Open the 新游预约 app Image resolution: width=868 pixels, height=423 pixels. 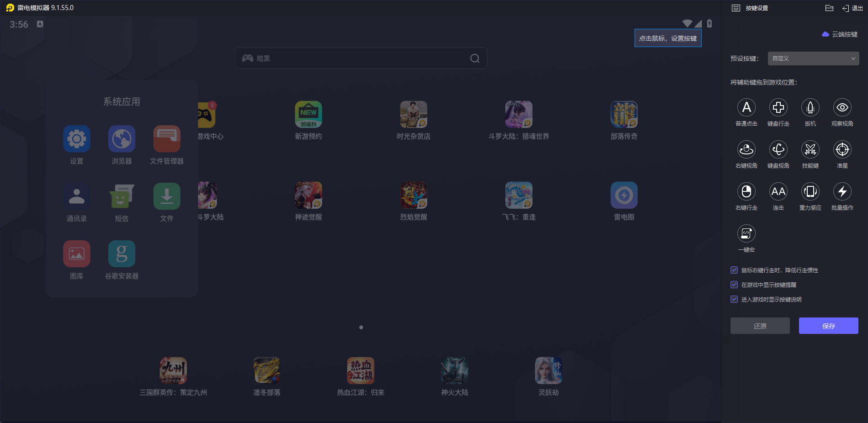[x=308, y=115]
